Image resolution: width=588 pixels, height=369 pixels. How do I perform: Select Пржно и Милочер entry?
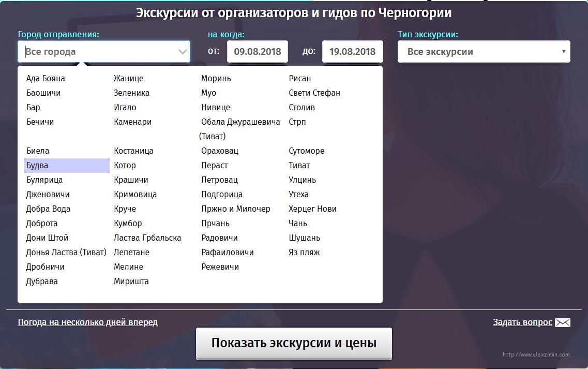click(x=235, y=209)
